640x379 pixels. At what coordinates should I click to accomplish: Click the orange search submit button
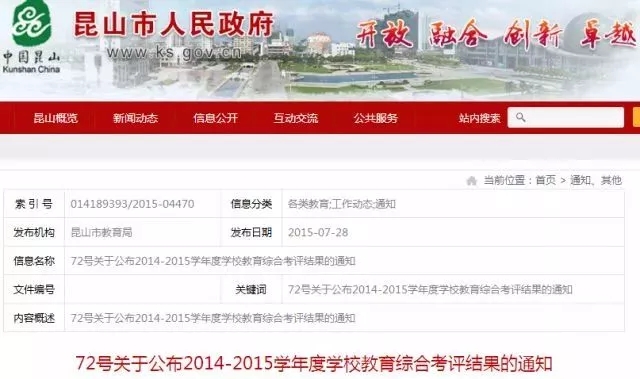click(x=636, y=117)
